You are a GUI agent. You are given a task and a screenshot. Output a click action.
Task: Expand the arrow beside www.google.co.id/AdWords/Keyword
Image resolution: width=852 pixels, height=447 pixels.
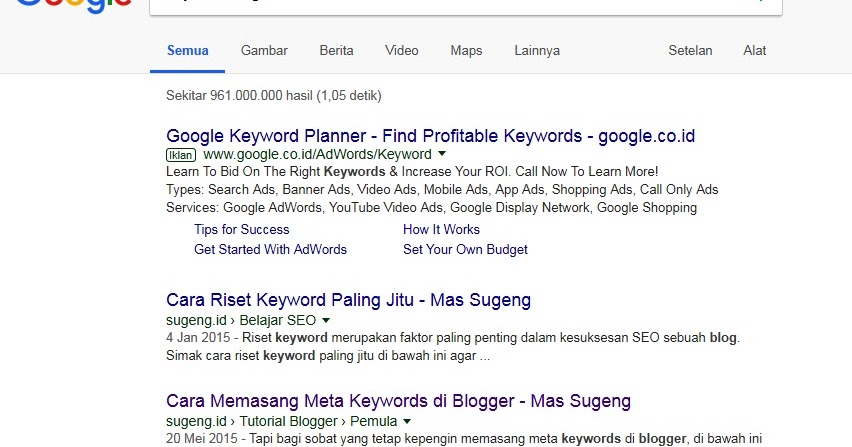coord(441,155)
